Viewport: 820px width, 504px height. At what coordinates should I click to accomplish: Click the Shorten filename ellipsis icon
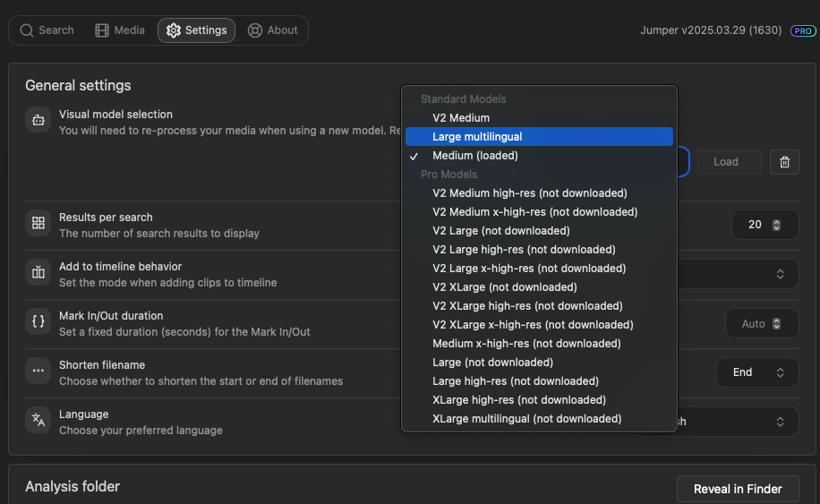38,371
